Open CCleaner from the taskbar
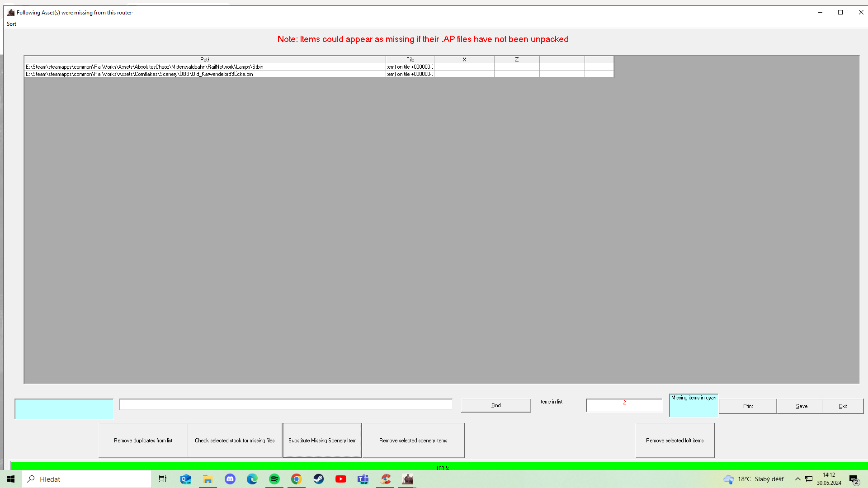 tap(386, 479)
